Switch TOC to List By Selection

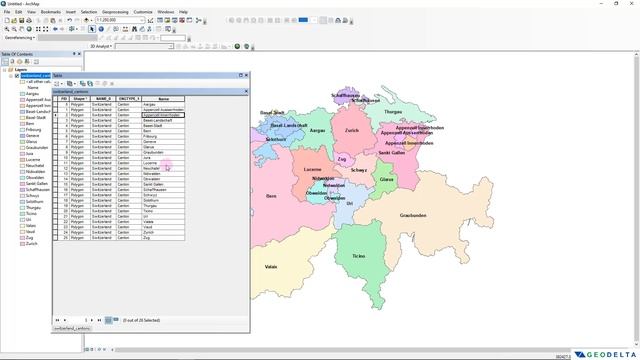[x=27, y=62]
